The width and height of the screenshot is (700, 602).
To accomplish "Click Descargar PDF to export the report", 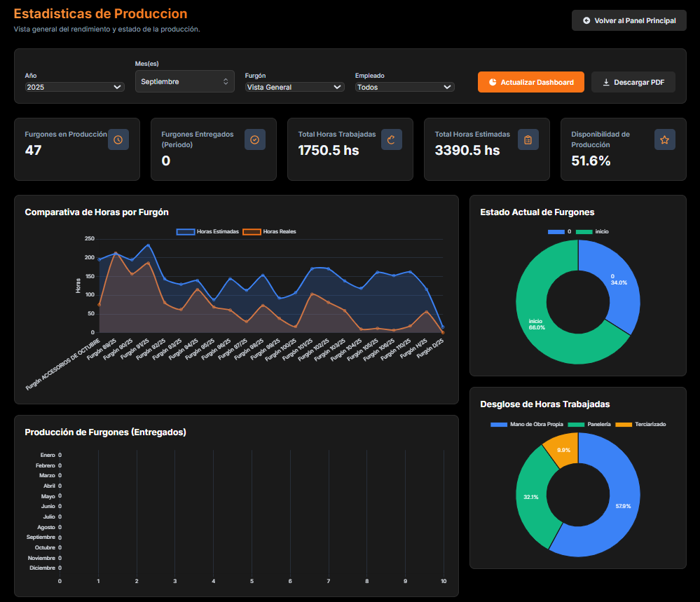I will 633,82.
